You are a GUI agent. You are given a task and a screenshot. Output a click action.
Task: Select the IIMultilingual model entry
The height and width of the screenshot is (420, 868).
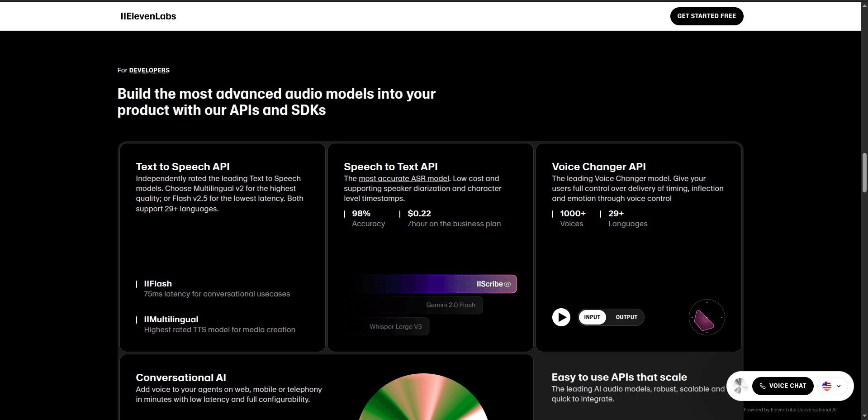216,325
